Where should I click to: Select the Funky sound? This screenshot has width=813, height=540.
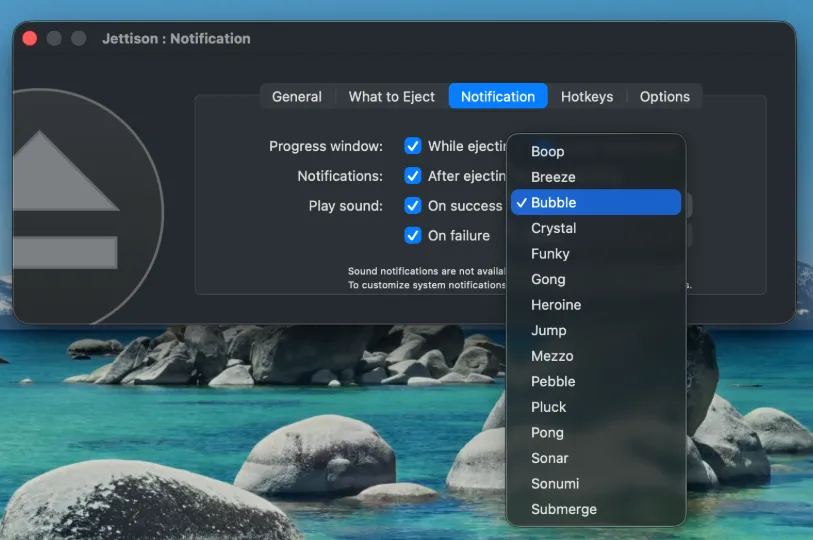pyautogui.click(x=596, y=254)
